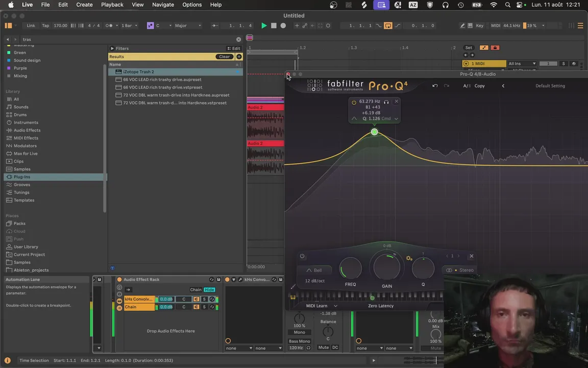The height and width of the screenshot is (368, 588).
Task: Select iZotope Trash 2 in the results
Action: point(176,72)
